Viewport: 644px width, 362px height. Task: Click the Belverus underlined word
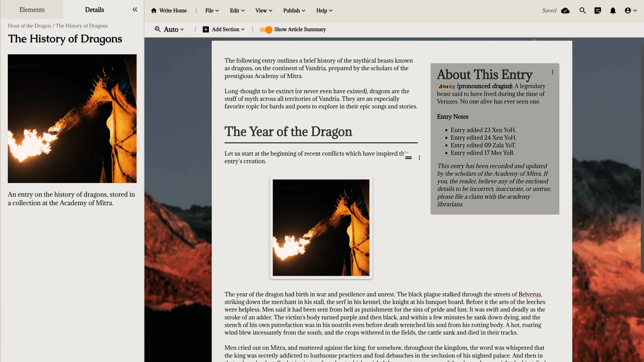tap(529, 294)
